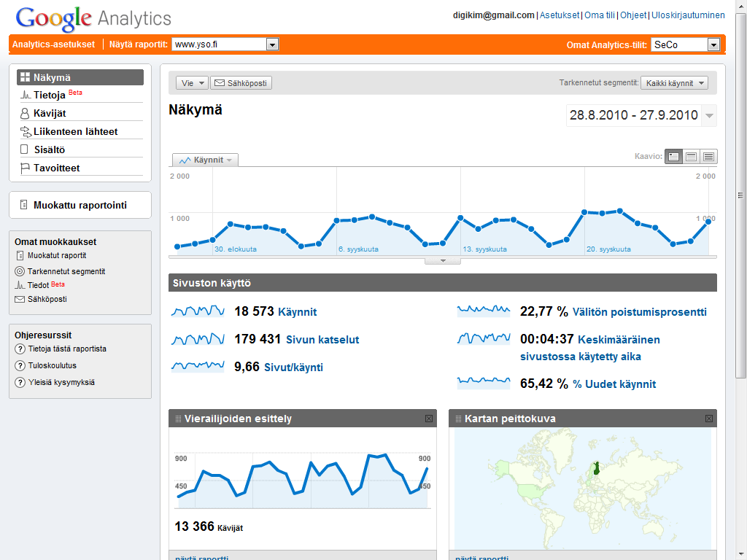
Task: Click the 13. syyskuuta data point on chart
Action: (x=460, y=217)
